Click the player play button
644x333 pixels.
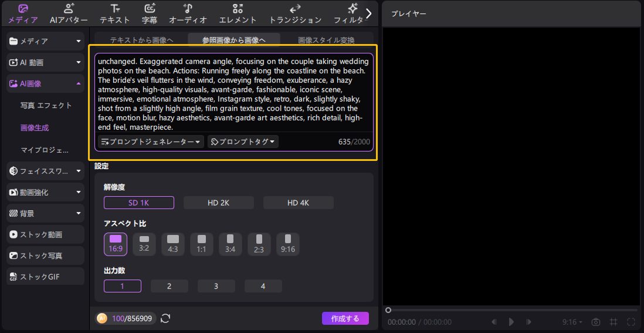(x=511, y=322)
